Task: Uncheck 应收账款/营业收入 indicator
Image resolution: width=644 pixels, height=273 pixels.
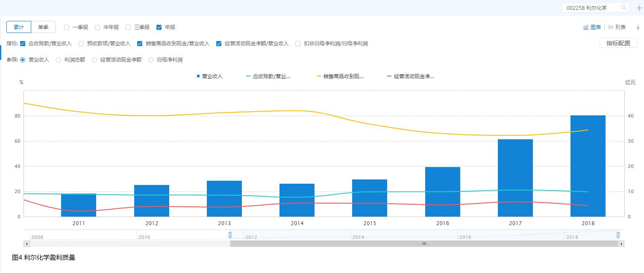Action: 23,44
